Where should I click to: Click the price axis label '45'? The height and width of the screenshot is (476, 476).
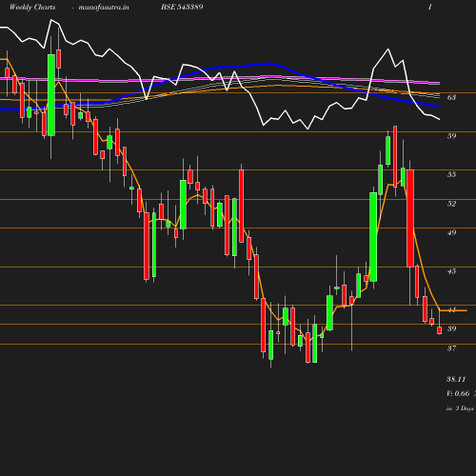451,271
